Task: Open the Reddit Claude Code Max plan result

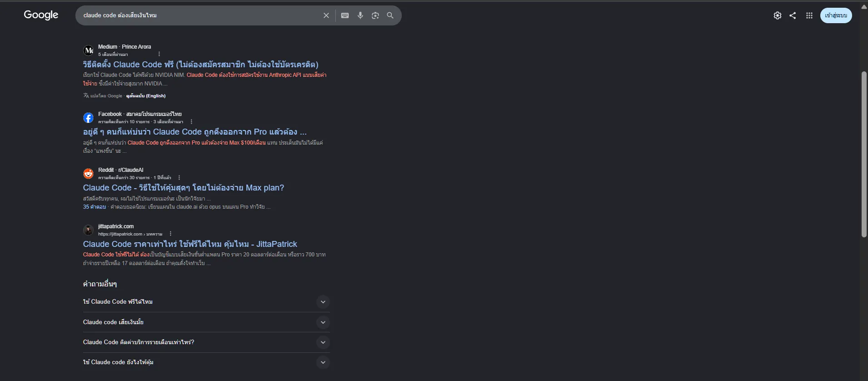Action: (x=184, y=188)
